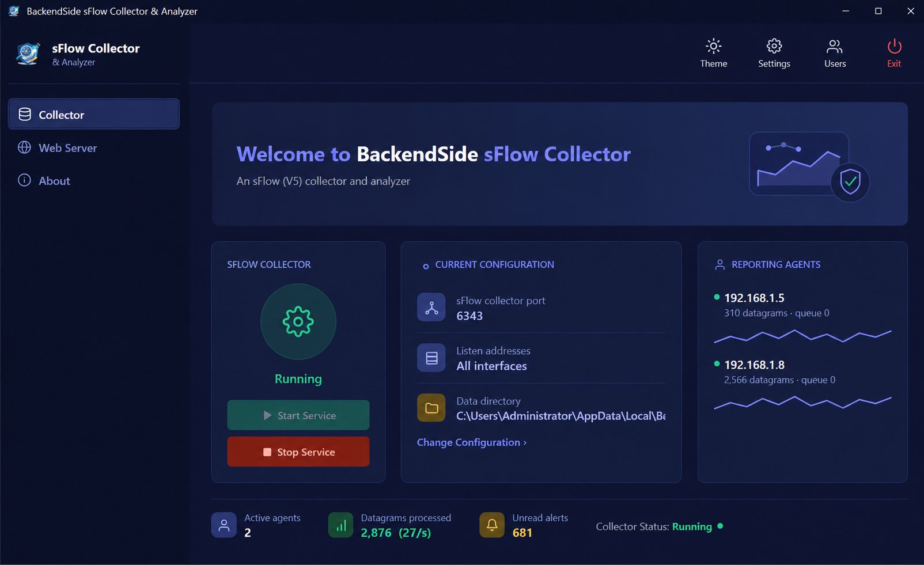Screen dimensions: 924x565
Task: Click the sun-shaped Theme icon
Action: pyautogui.click(x=713, y=46)
